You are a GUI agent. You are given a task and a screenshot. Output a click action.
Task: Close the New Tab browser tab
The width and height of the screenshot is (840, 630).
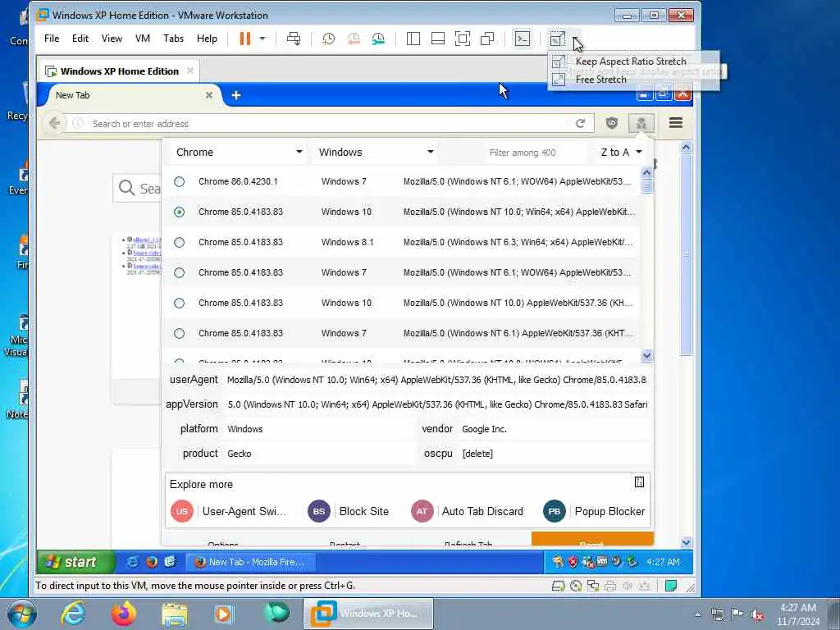point(209,95)
